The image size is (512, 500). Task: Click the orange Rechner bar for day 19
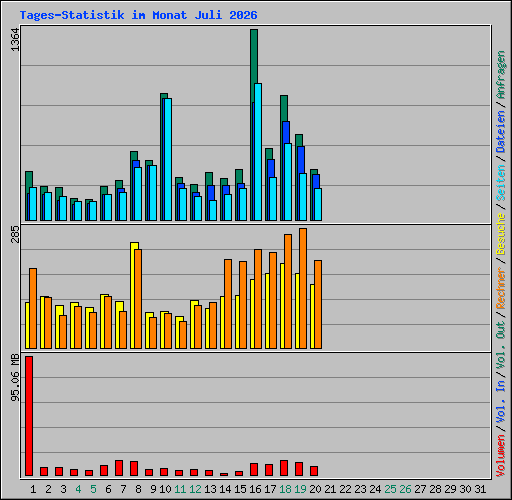coord(303,289)
